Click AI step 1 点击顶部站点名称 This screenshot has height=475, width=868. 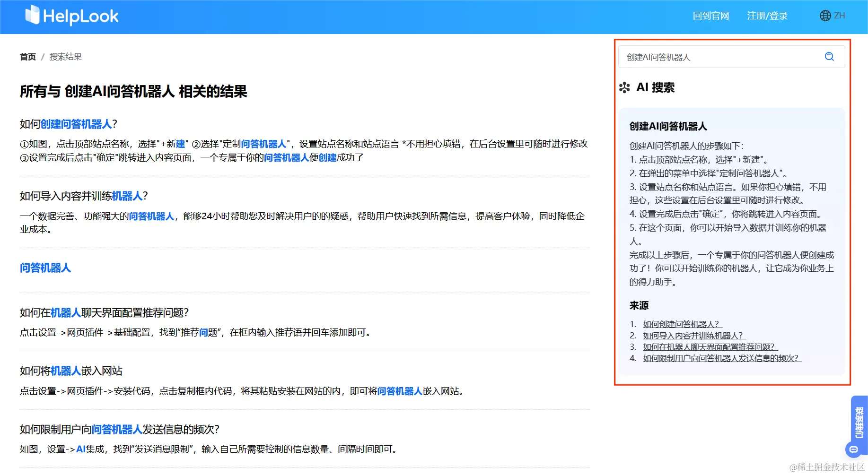point(699,160)
